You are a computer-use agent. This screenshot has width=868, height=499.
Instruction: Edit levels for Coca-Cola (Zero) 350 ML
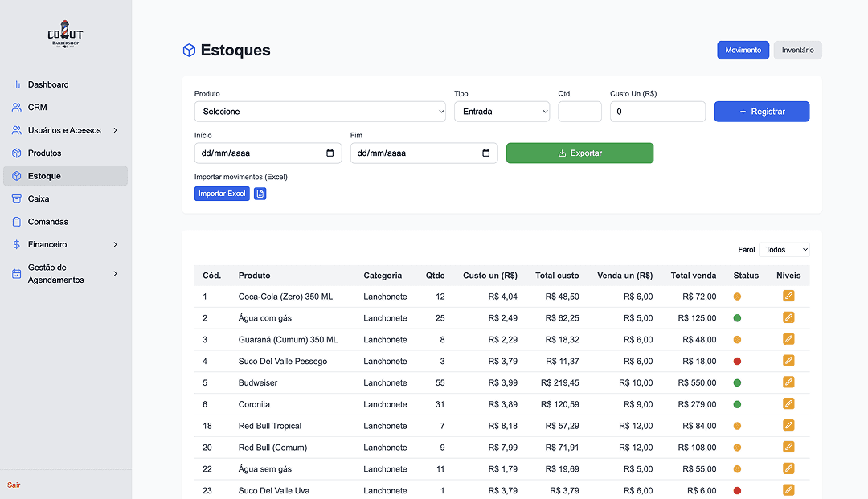point(789,296)
